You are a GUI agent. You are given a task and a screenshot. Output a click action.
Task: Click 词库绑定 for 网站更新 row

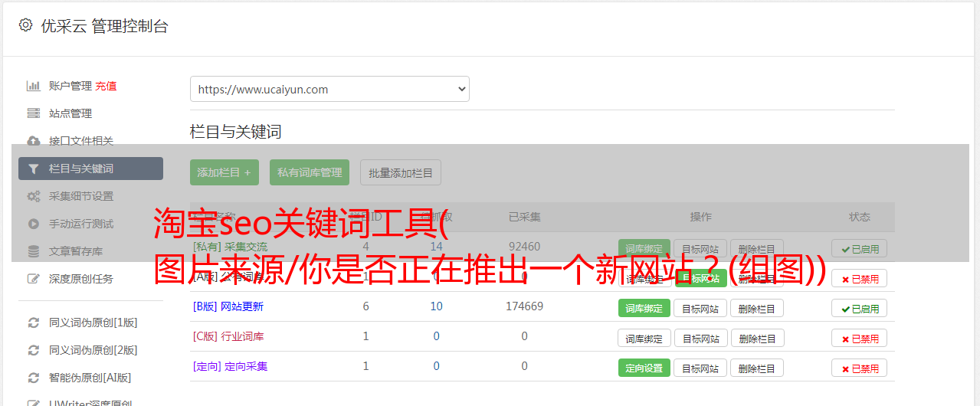[x=644, y=309]
